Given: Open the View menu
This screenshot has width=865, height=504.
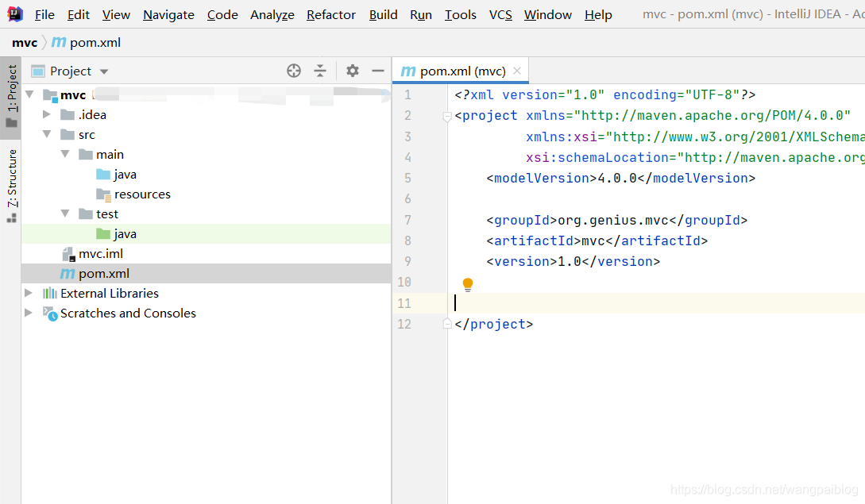Looking at the screenshot, I should (116, 15).
